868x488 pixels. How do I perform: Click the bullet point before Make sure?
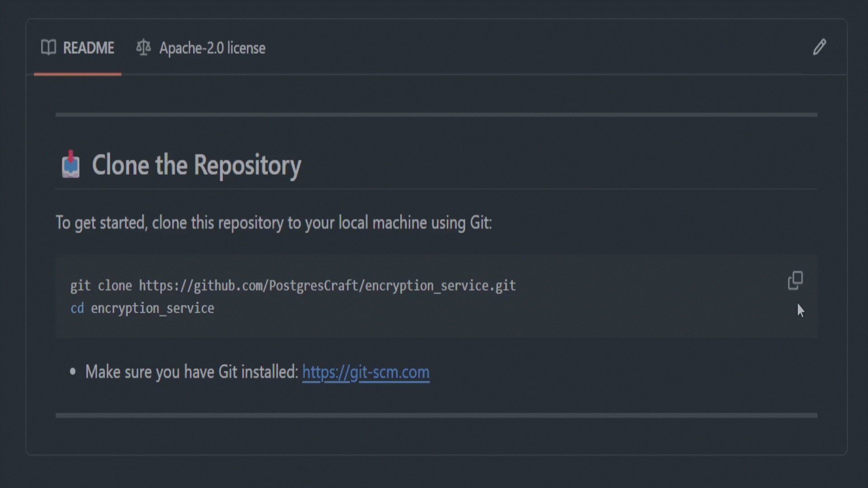(x=73, y=372)
